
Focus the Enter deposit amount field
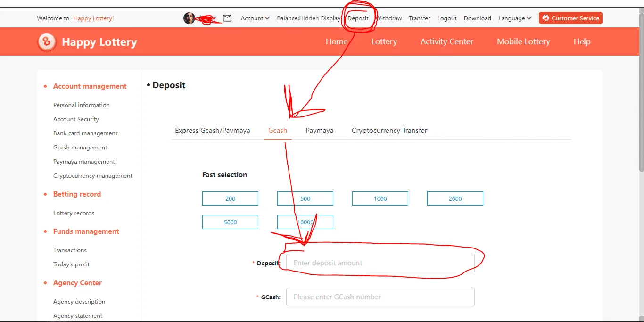[380, 263]
